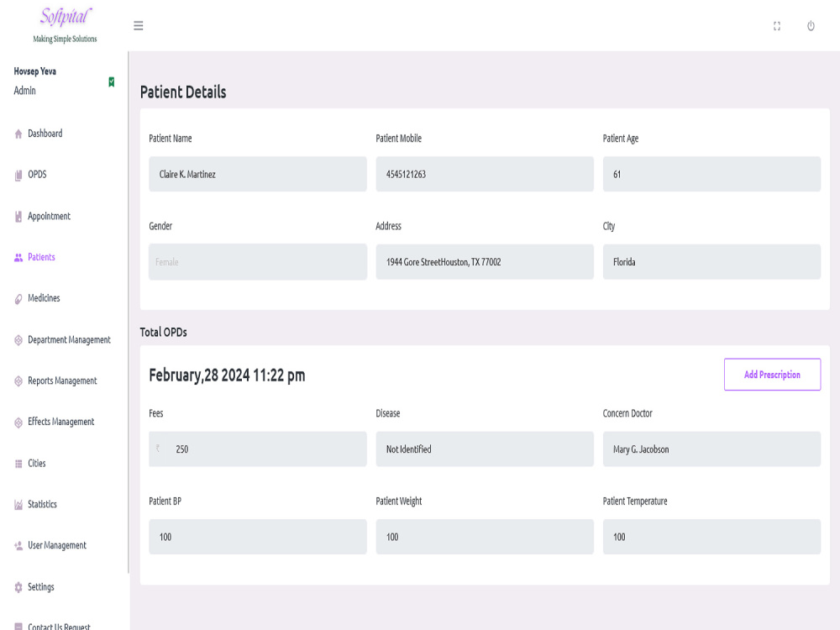Open Medicines menu item
Viewport: 840px width, 630px height.
[44, 298]
